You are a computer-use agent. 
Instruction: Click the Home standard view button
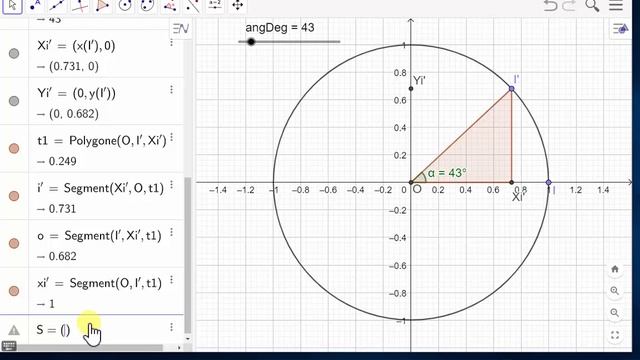tap(615, 269)
